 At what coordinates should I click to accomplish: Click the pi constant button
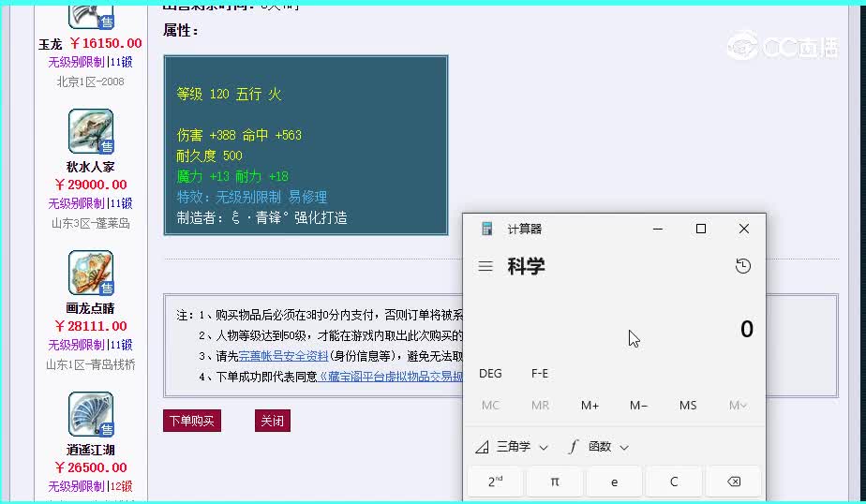pyautogui.click(x=555, y=482)
